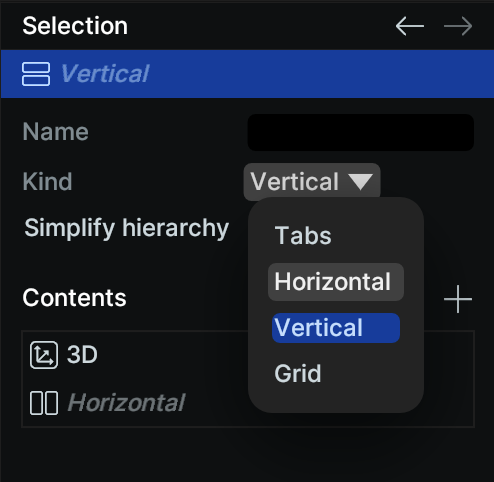The height and width of the screenshot is (482, 494).
Task: Click the 3D space view icon
Action: click(44, 355)
